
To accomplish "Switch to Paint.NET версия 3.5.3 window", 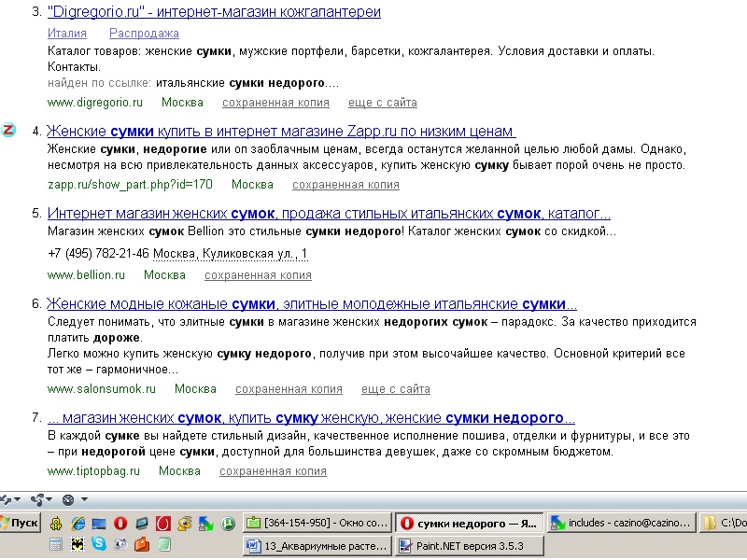I will pyautogui.click(x=470, y=546).
